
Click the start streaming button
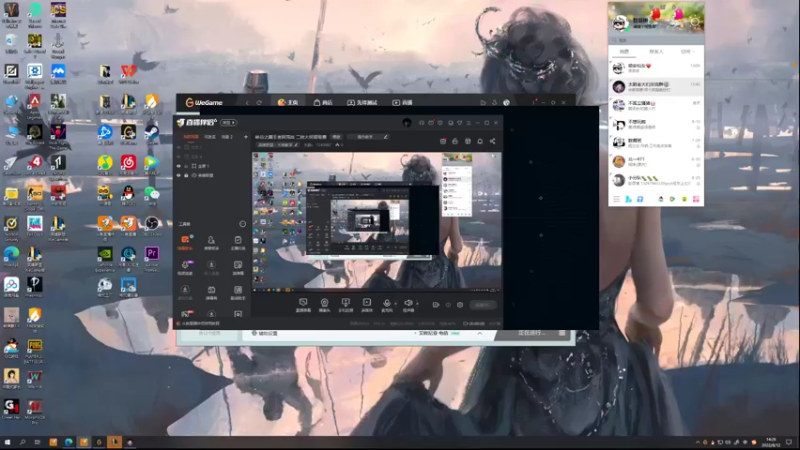[x=482, y=305]
